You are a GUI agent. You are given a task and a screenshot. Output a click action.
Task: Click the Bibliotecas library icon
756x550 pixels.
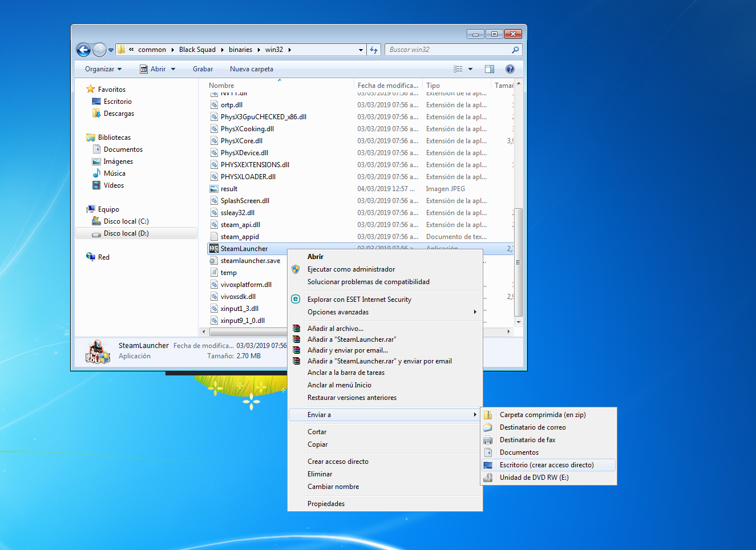[x=91, y=137]
